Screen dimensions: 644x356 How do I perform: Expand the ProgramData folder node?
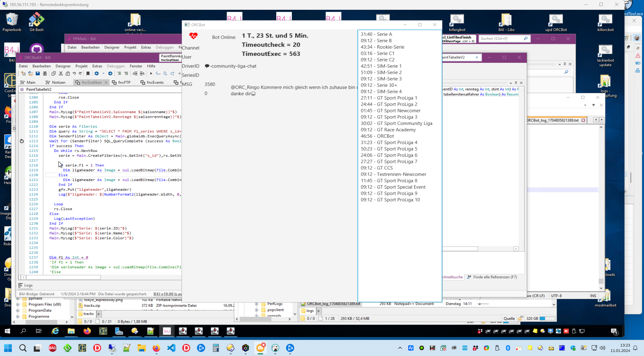click(18, 310)
